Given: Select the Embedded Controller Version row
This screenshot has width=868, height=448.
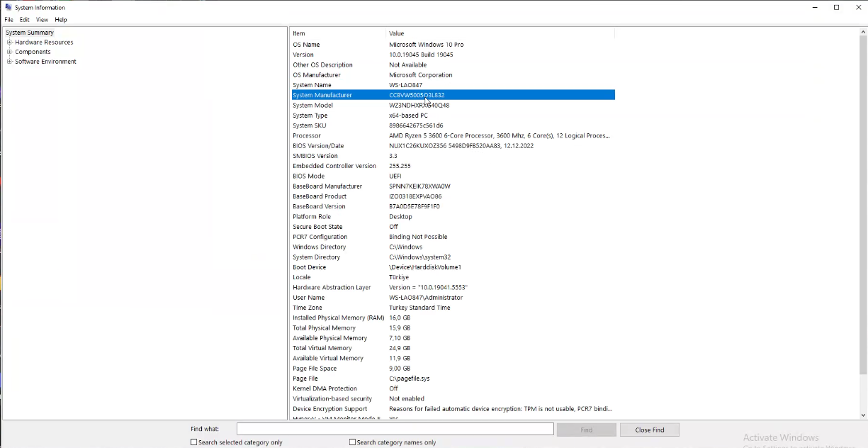Looking at the screenshot, I should coord(453,166).
